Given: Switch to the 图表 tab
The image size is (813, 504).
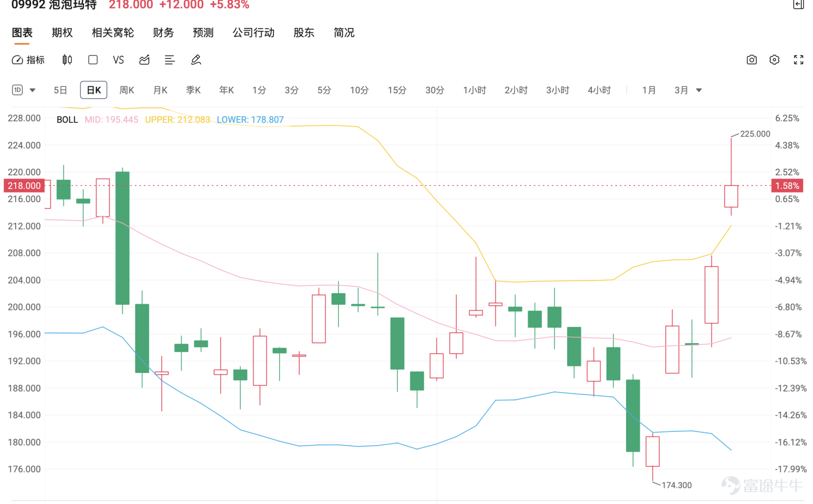Looking at the screenshot, I should click(x=22, y=33).
